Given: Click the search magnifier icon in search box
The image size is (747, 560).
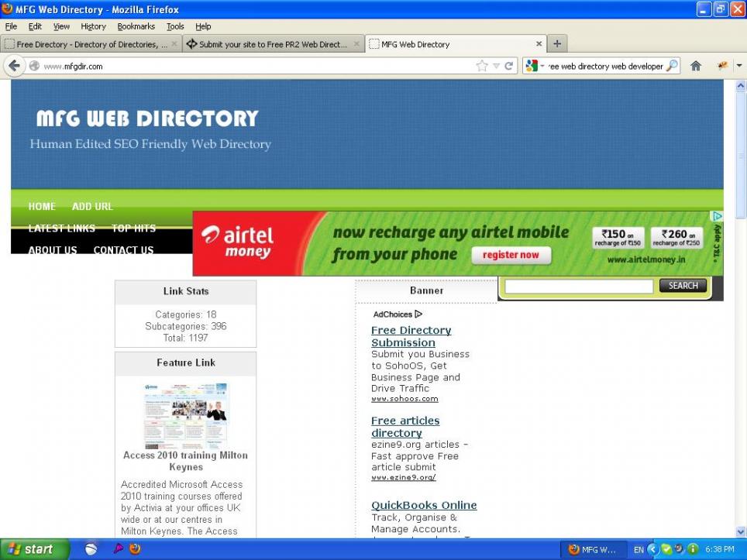Looking at the screenshot, I should [672, 66].
